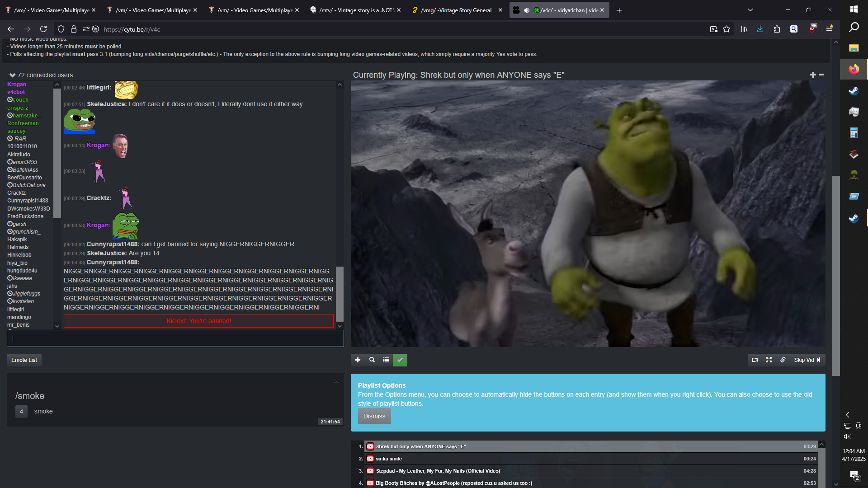Open the Windows notification center icon

click(x=854, y=475)
